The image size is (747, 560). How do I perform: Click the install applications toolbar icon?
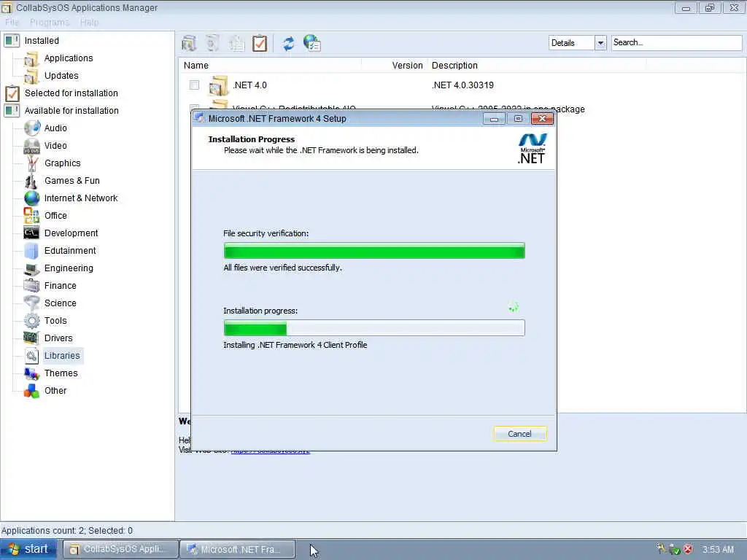189,43
